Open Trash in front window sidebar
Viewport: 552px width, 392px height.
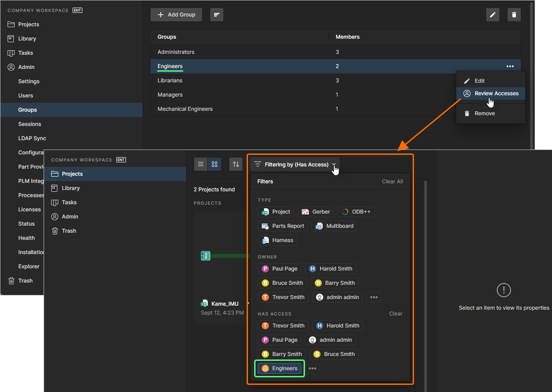click(115, 231)
